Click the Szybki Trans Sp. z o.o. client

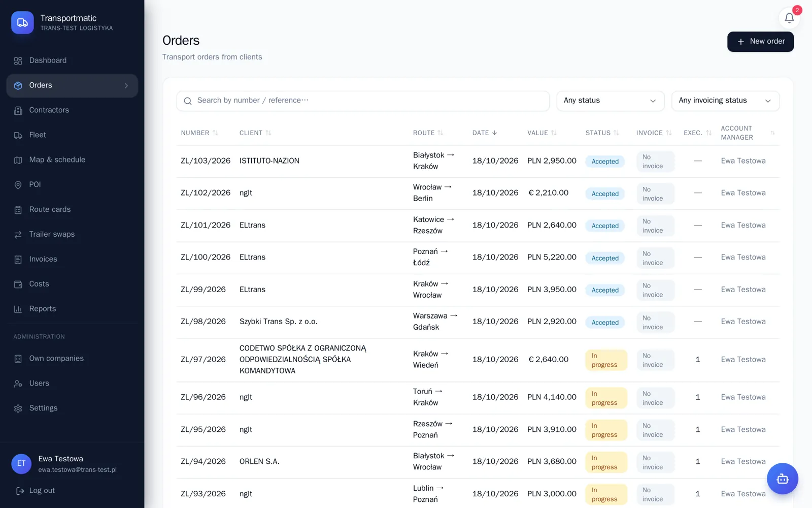(278, 322)
